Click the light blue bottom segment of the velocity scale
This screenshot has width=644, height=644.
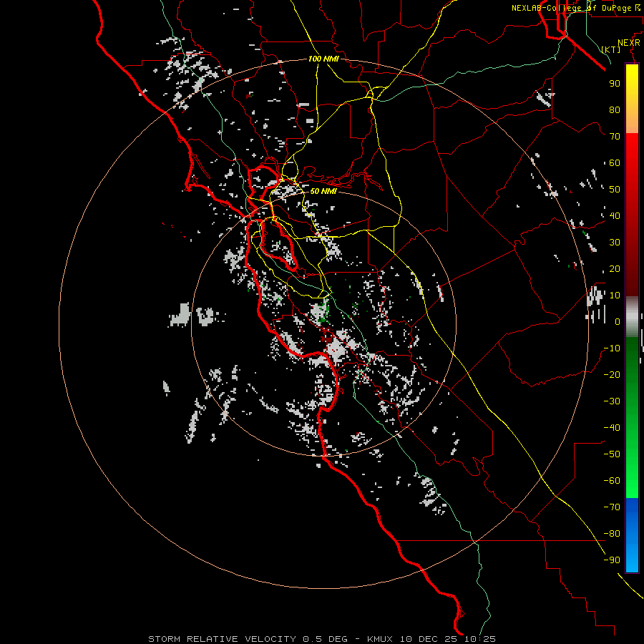pyautogui.click(x=632, y=557)
